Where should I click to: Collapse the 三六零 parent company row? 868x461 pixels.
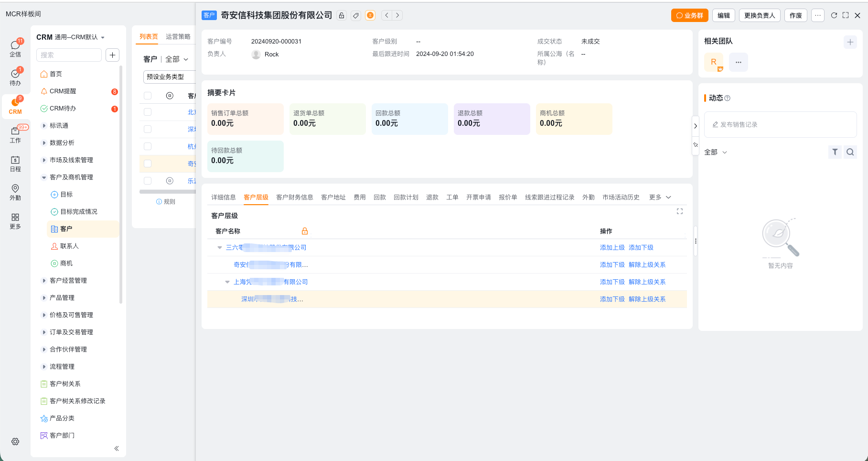(220, 248)
